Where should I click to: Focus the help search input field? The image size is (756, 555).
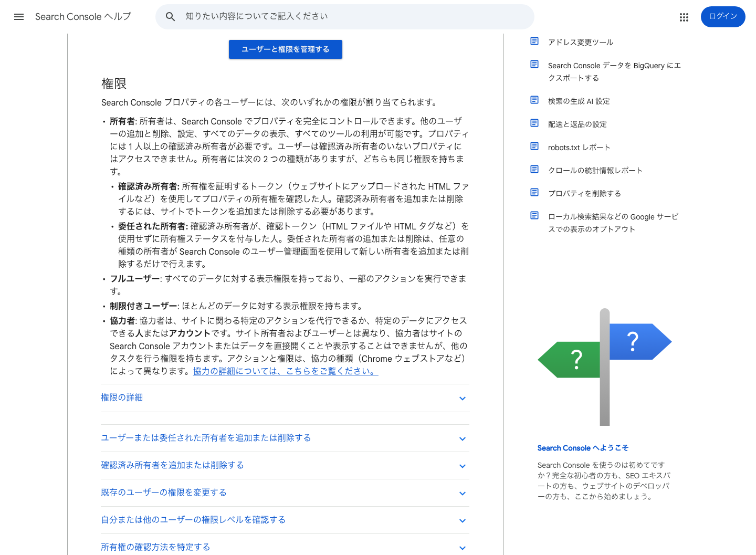click(x=344, y=17)
